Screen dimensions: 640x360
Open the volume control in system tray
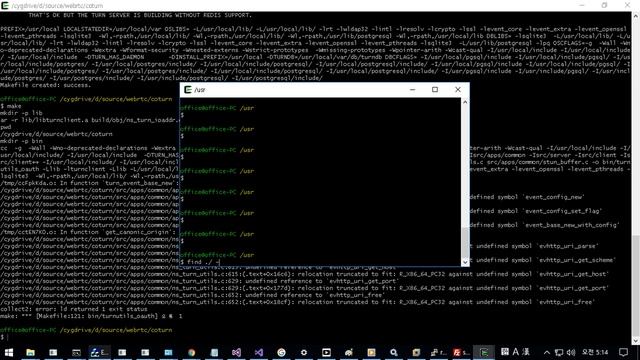pyautogui.click(x=571, y=352)
